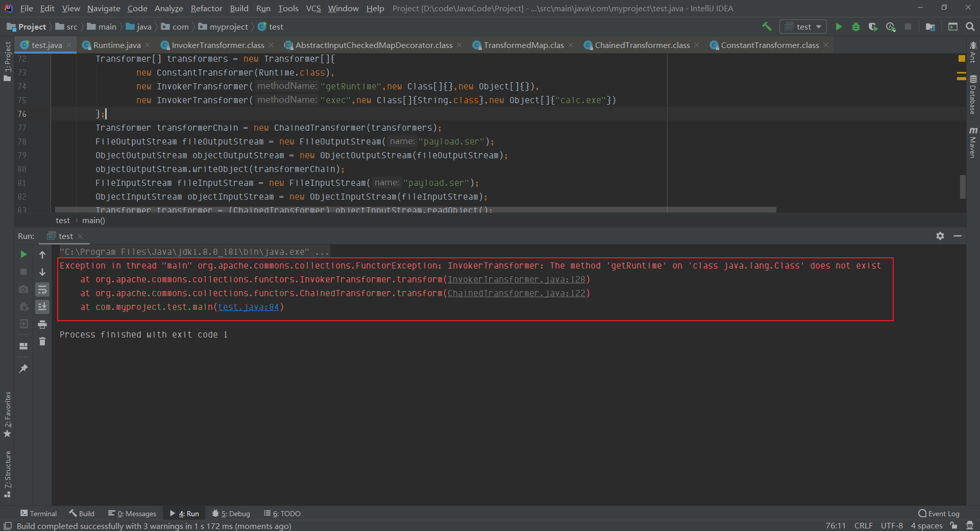Jump to test.java:84 link
Viewport: 980px width, 531px height.
[249, 307]
